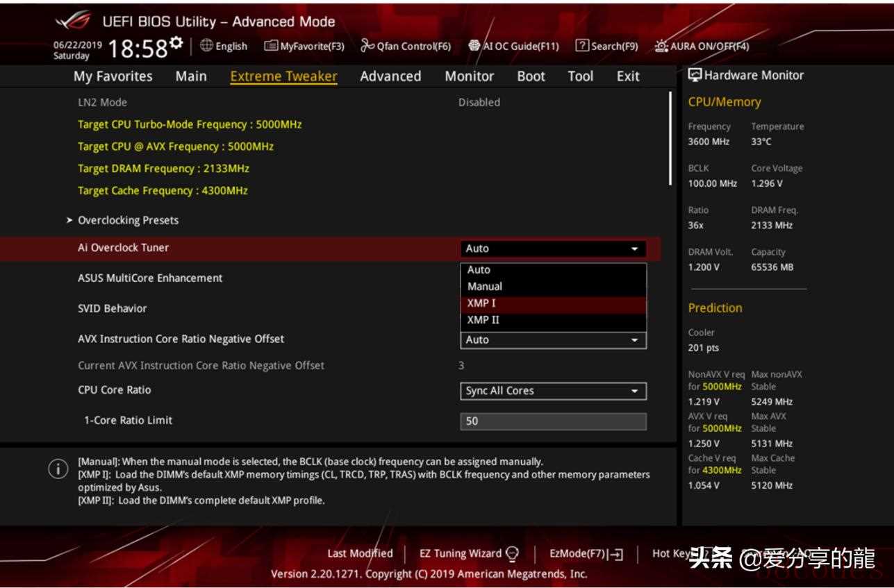Image resolution: width=894 pixels, height=588 pixels.
Task: Click the CPU/Memory heading
Action: (725, 102)
